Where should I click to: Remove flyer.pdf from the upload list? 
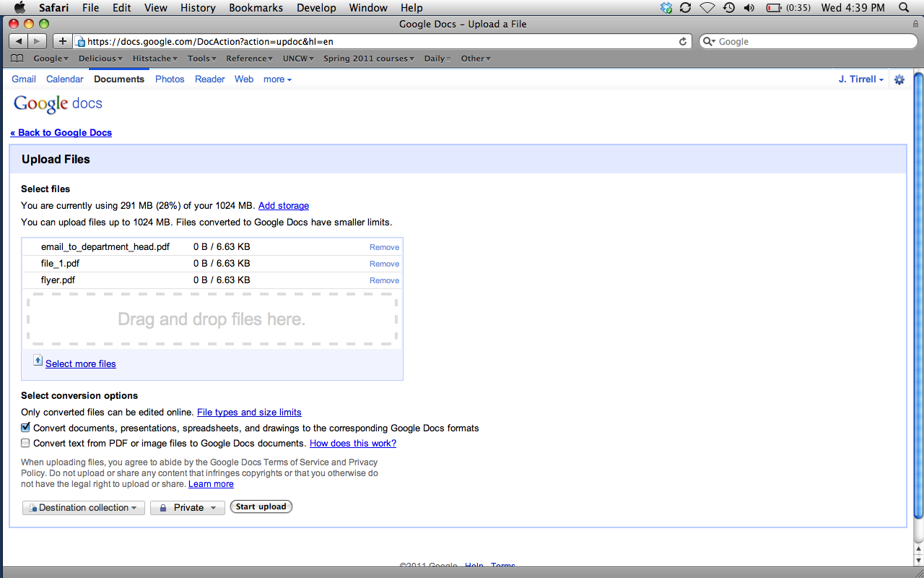[384, 280]
